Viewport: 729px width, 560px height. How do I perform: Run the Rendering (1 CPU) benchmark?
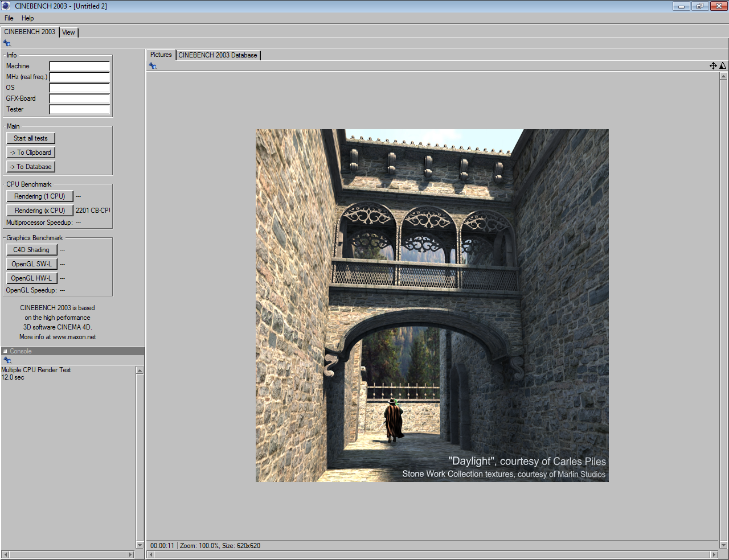click(x=40, y=196)
